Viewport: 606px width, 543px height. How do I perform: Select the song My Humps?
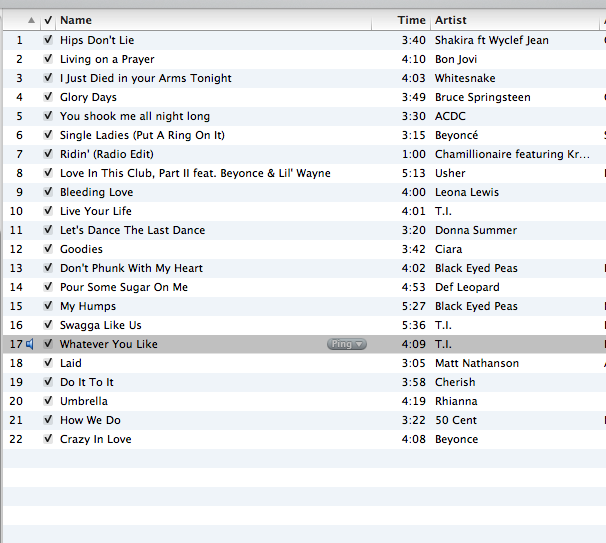[88, 306]
